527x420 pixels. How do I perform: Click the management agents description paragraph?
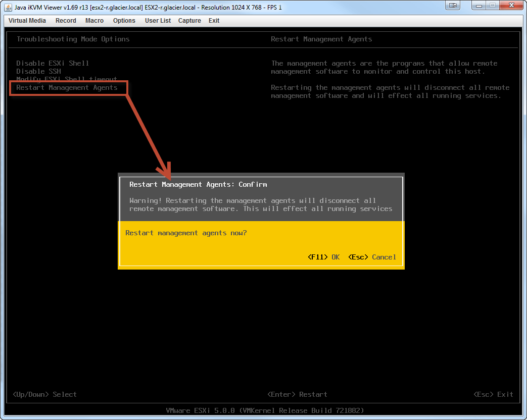(x=384, y=68)
